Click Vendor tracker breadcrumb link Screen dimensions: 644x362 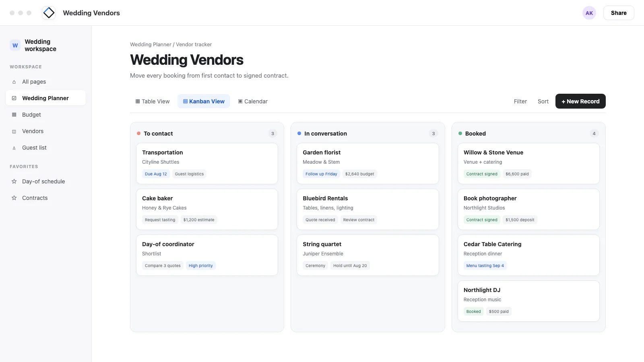coord(194,45)
